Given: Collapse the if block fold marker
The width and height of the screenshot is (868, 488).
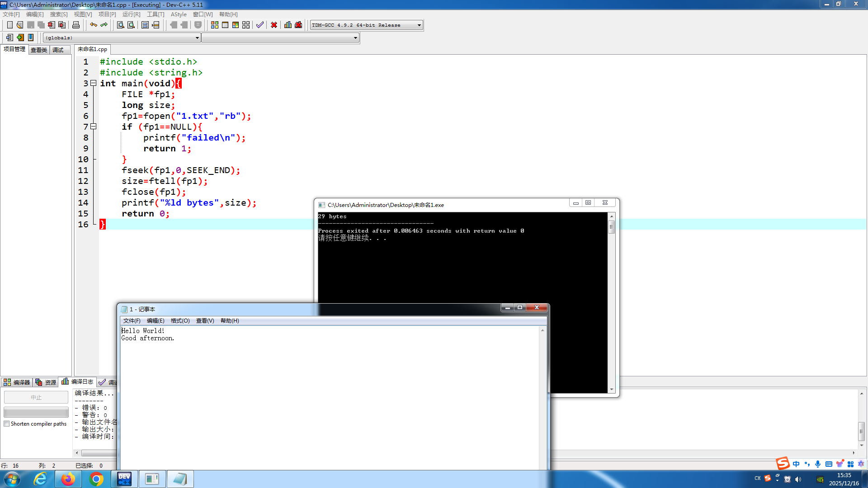Looking at the screenshot, I should click(x=94, y=127).
